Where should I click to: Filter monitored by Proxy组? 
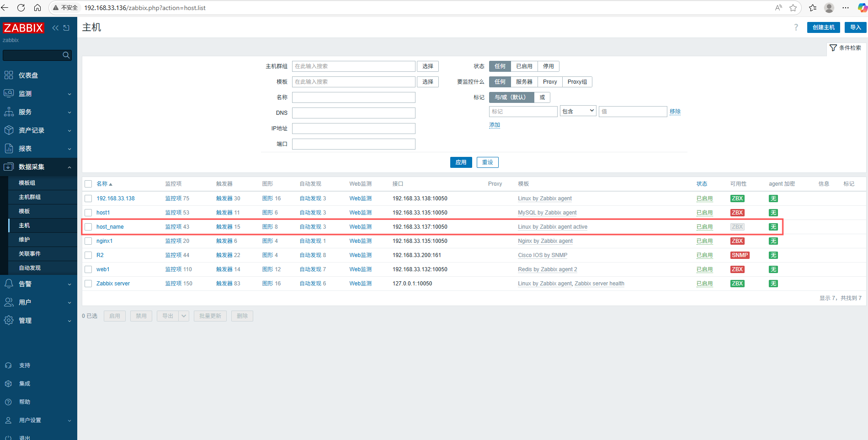tap(577, 82)
